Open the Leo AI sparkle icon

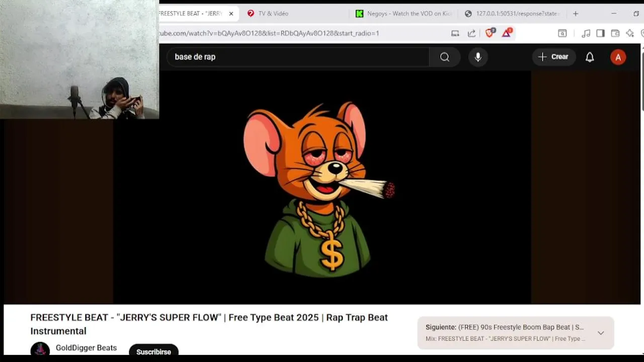point(629,33)
